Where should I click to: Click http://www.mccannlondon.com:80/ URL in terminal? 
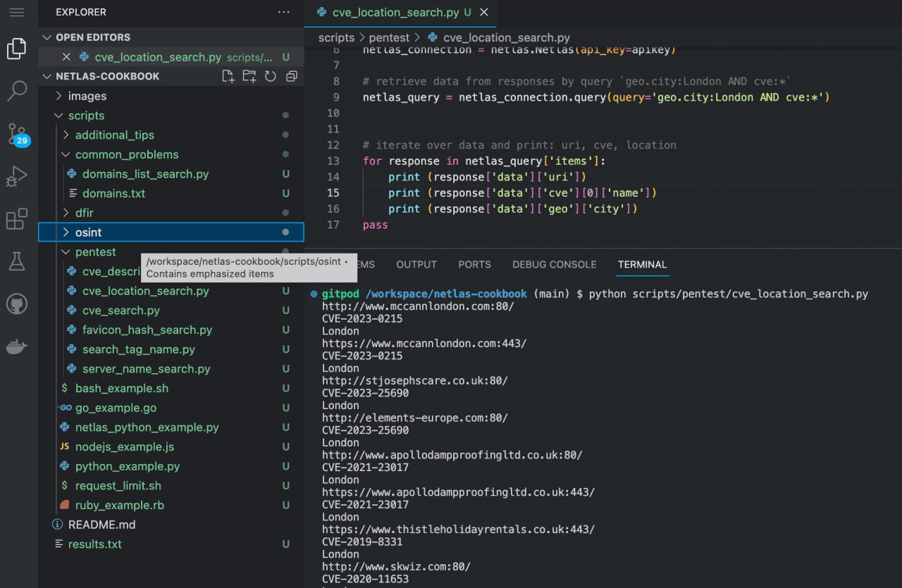coord(418,306)
